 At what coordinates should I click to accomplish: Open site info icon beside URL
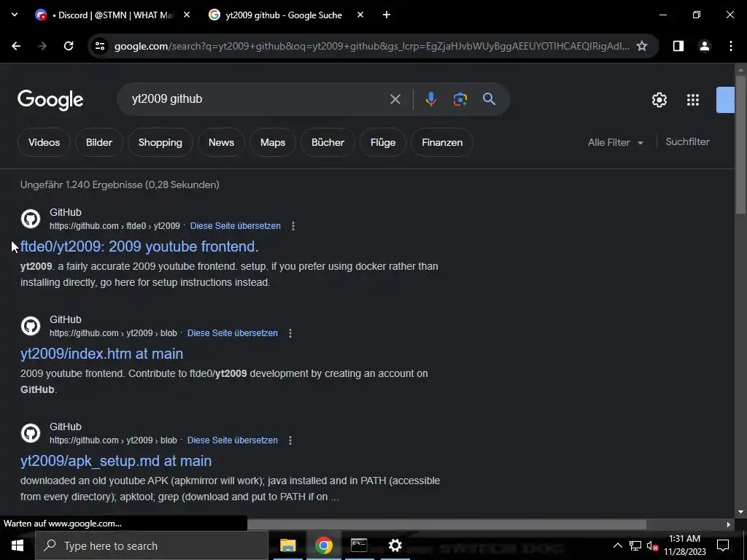[99, 46]
